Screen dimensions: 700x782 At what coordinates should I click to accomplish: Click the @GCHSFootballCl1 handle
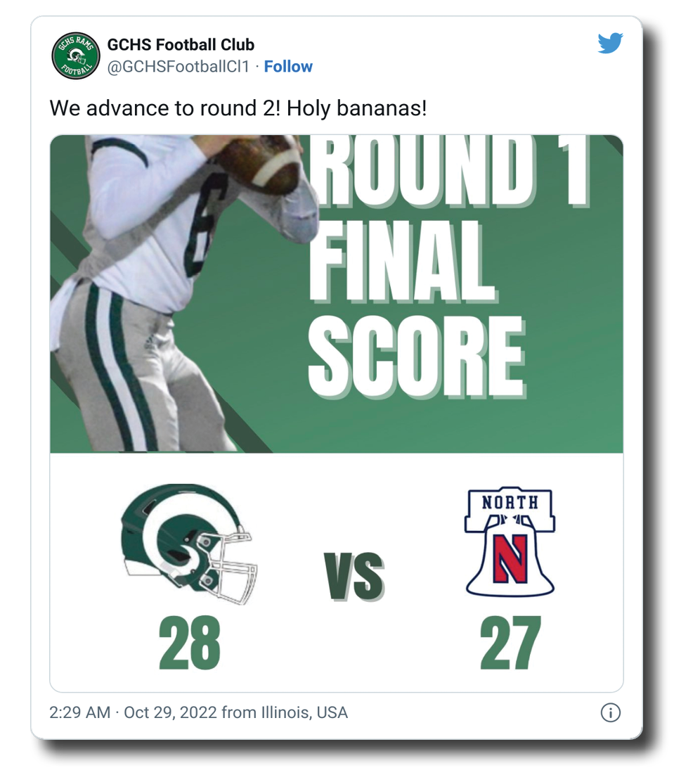pyautogui.click(x=179, y=67)
